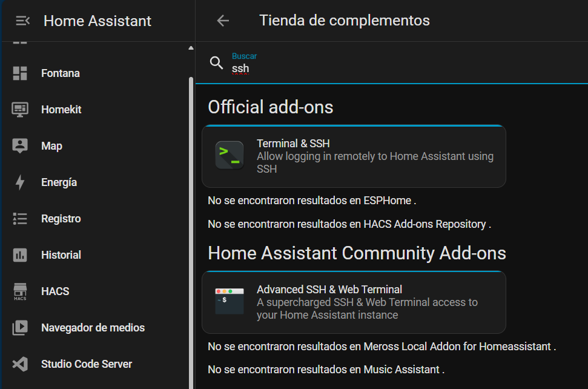Open the Advanced SSH & Web Terminal add-on

354,302
